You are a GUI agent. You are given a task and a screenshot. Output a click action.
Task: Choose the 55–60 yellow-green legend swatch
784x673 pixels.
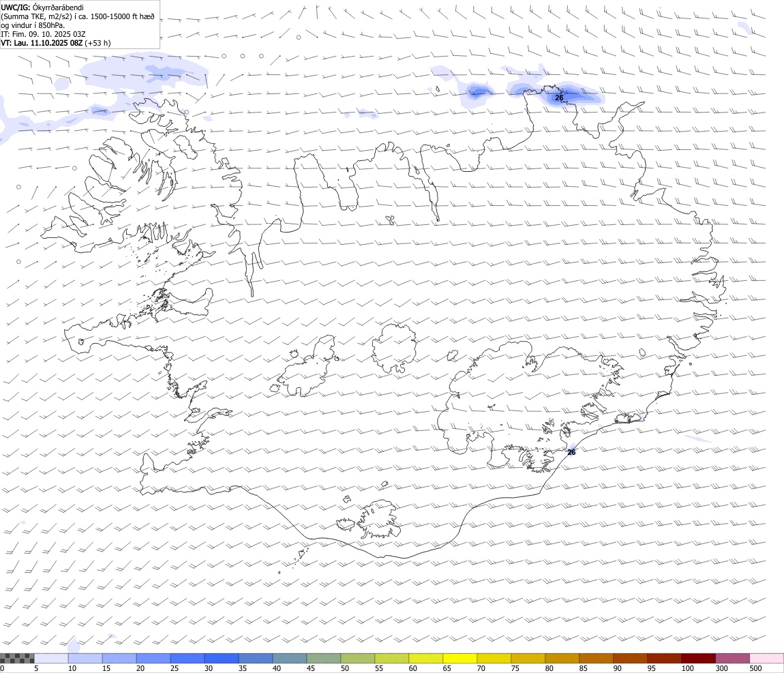[x=391, y=658]
